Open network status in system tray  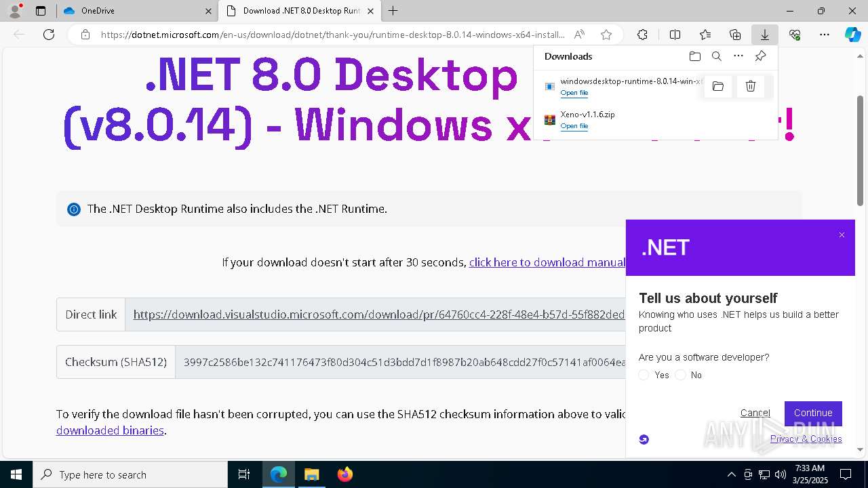[x=764, y=474]
